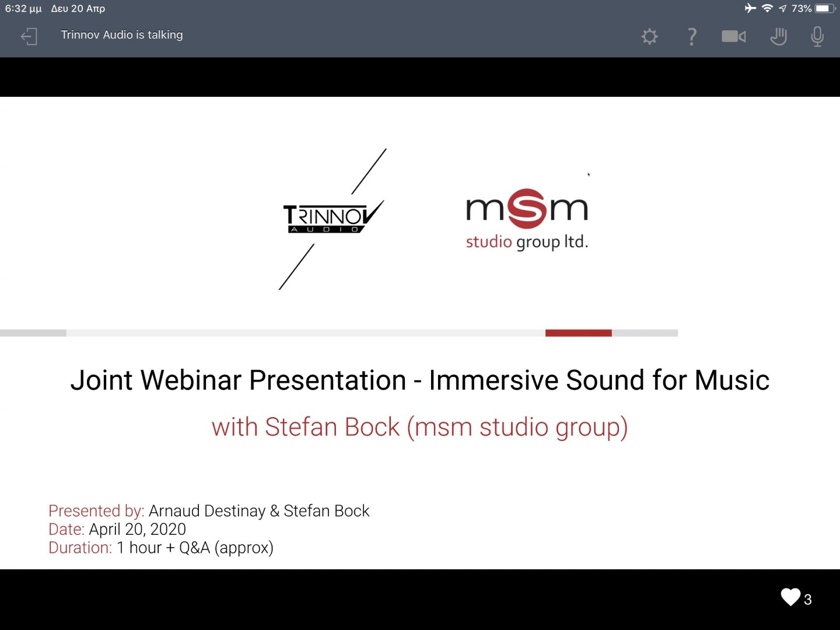Image resolution: width=840 pixels, height=630 pixels.
Task: Click the heart count number 3
Action: coord(808,600)
